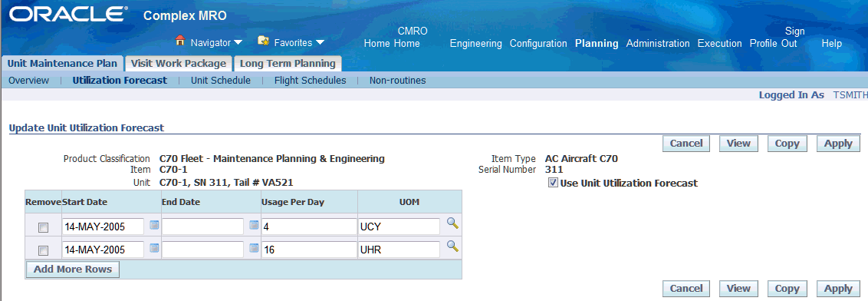Click the Navigator home icon
868x301 pixels.
tap(180, 41)
